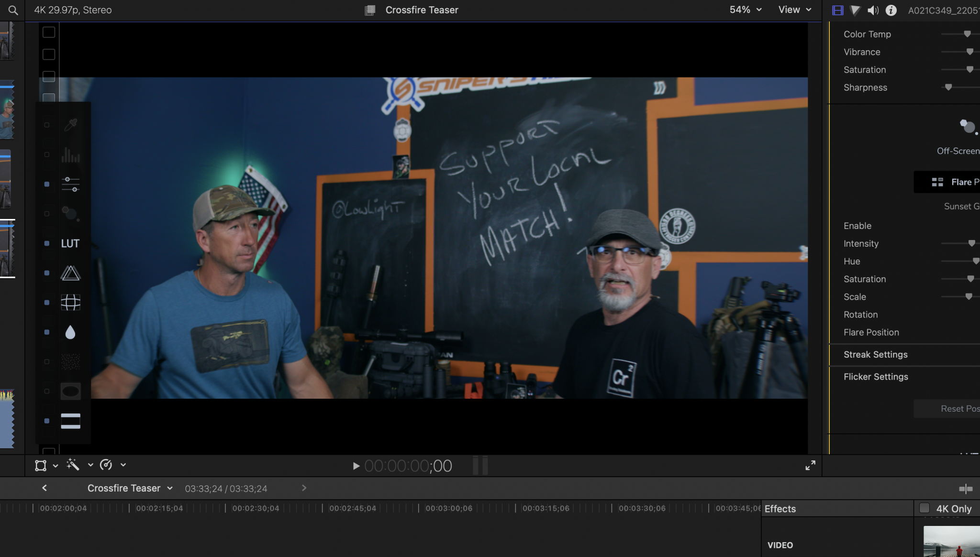Select the lens flare effect in overlay panel

coord(70,213)
